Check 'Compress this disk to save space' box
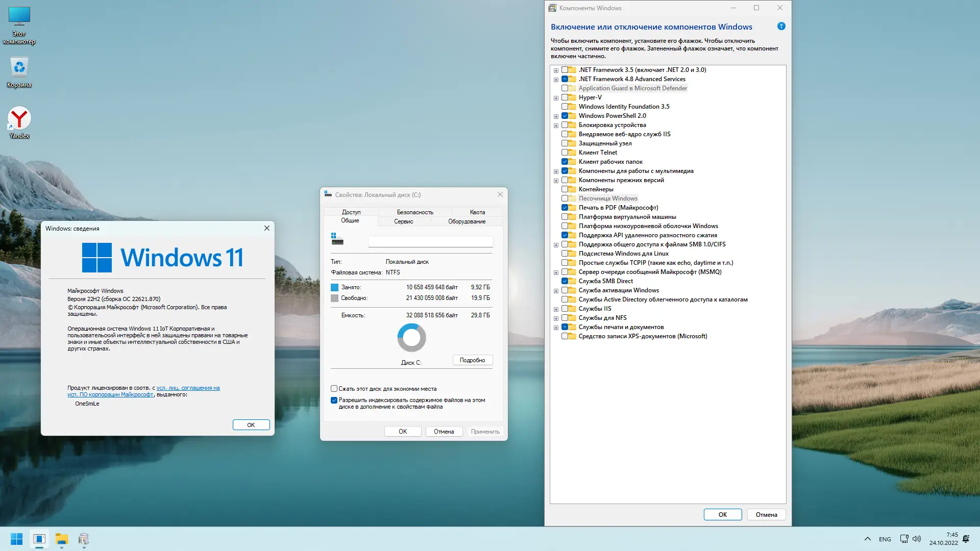The image size is (980, 551). click(x=334, y=389)
